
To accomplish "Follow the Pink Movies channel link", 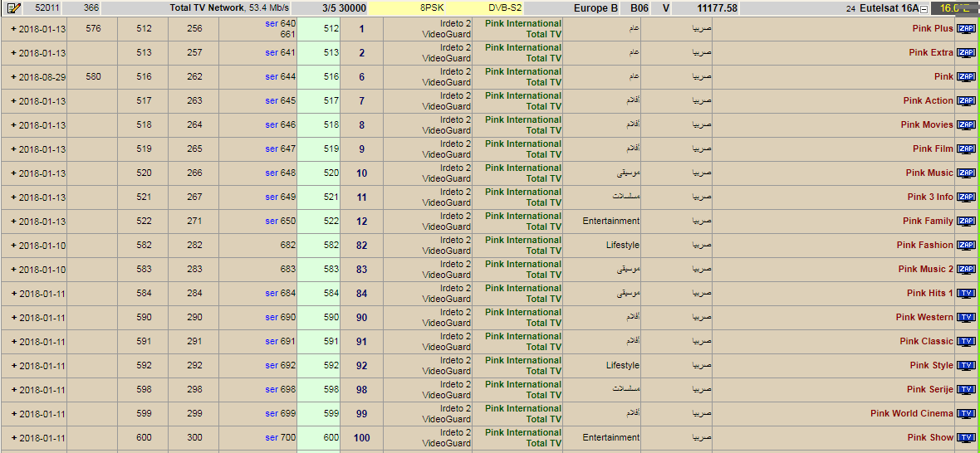I will coord(927,124).
